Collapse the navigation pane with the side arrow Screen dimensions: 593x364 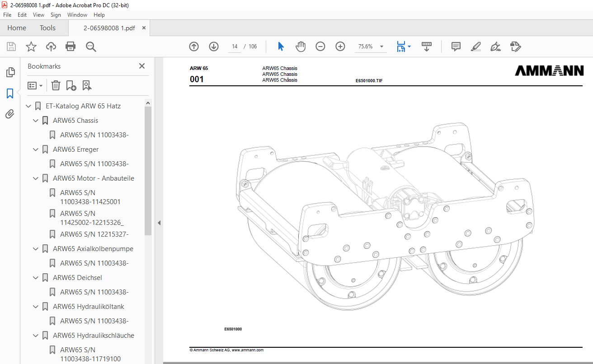[159, 223]
